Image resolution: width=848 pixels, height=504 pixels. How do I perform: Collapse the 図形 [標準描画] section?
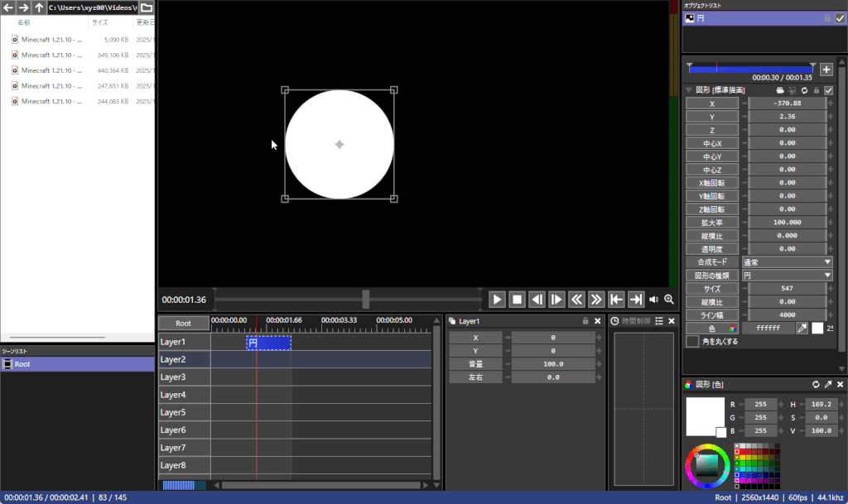coord(689,90)
